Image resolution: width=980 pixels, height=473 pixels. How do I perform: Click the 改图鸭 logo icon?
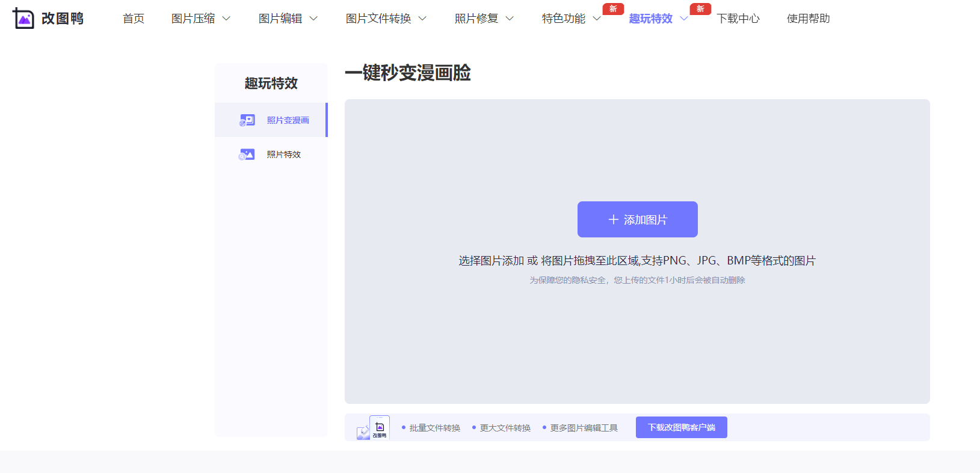(x=23, y=19)
